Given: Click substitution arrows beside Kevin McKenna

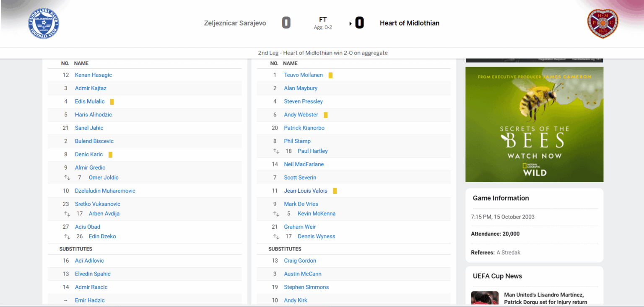Looking at the screenshot, I should tap(276, 214).
